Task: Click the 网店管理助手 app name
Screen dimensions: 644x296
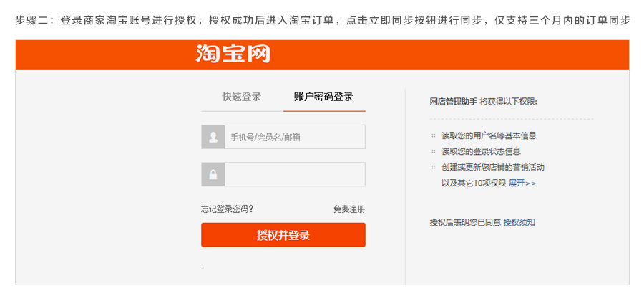Action: pos(454,102)
